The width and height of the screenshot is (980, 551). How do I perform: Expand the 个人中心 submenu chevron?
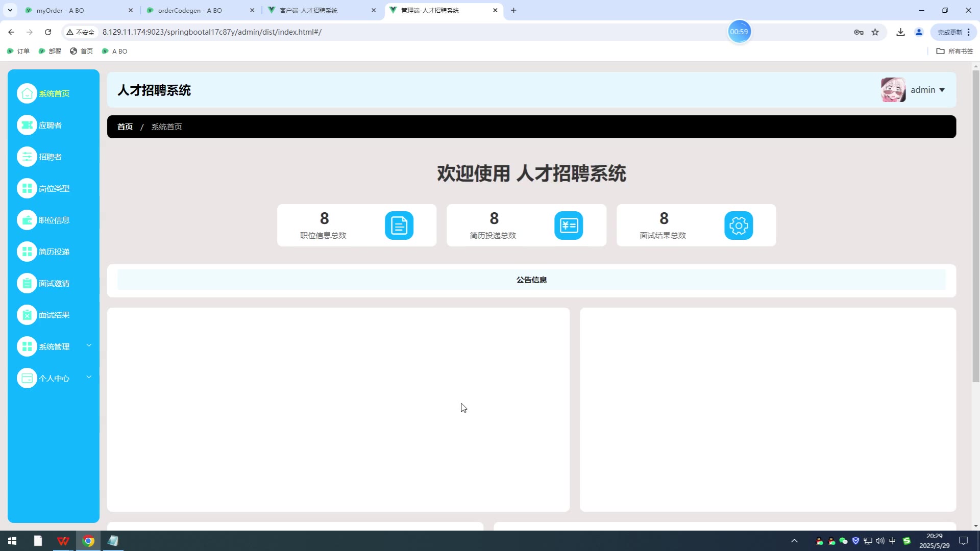[x=89, y=377]
